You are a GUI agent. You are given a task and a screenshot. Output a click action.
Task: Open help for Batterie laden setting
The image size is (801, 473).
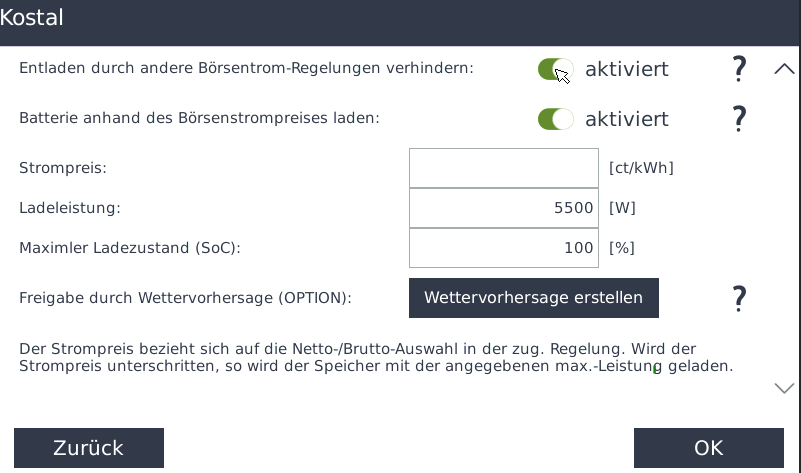tap(739, 119)
